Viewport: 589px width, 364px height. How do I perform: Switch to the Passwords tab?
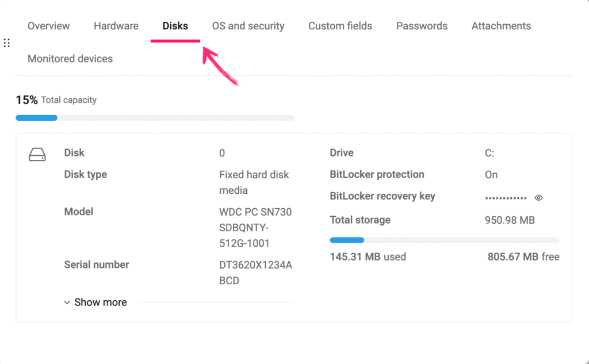422,26
